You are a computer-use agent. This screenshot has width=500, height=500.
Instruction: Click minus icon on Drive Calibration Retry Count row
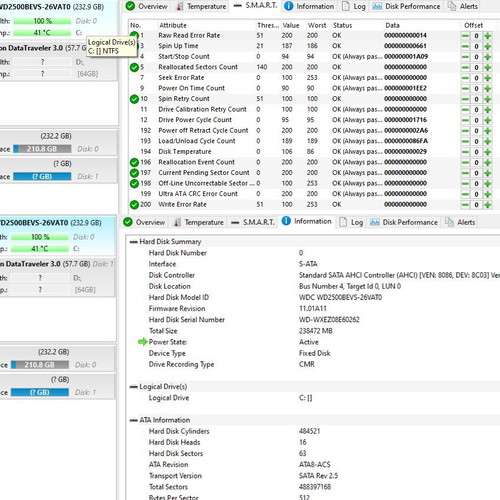465,110
